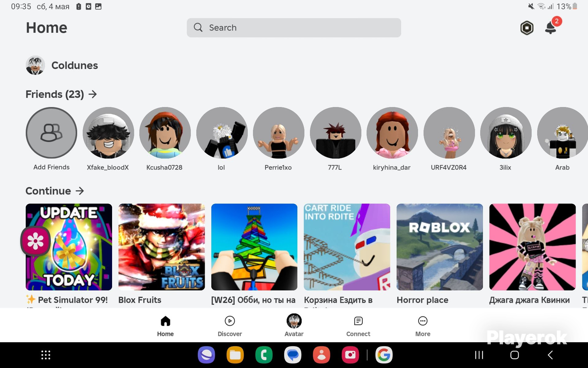
Task: Switch to the Home tab
Action: click(165, 326)
